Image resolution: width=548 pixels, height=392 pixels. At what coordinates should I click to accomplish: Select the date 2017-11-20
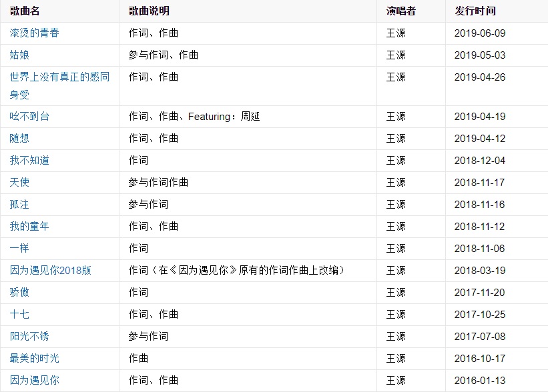click(x=479, y=292)
